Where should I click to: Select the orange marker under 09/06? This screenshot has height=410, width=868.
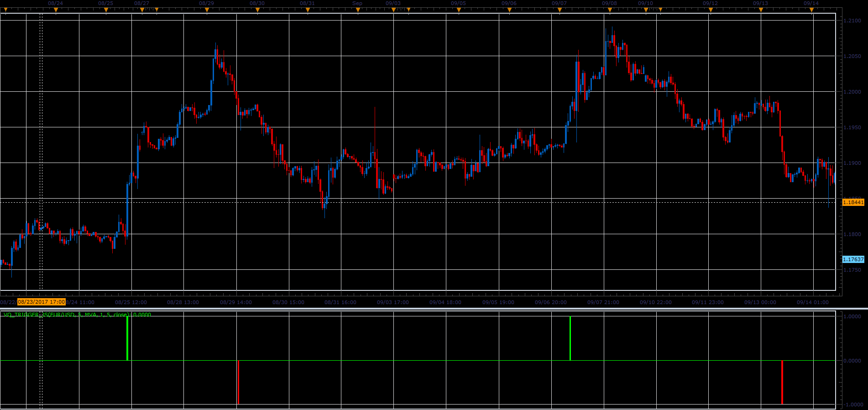click(x=509, y=10)
